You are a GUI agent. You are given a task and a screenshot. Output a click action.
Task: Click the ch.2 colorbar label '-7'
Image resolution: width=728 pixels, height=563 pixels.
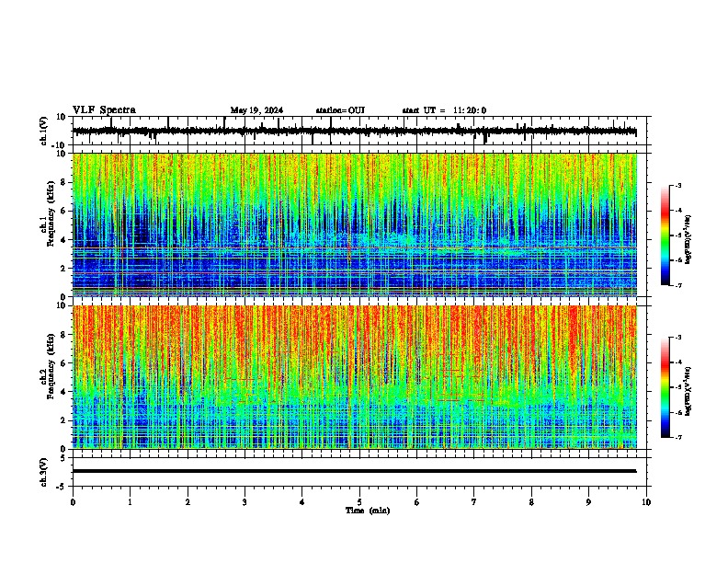678,437
